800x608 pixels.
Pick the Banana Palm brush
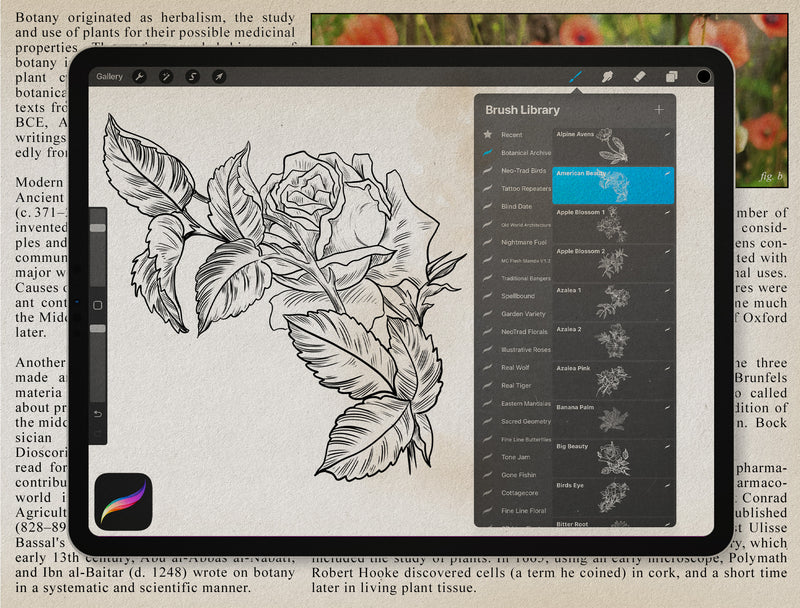[613, 420]
